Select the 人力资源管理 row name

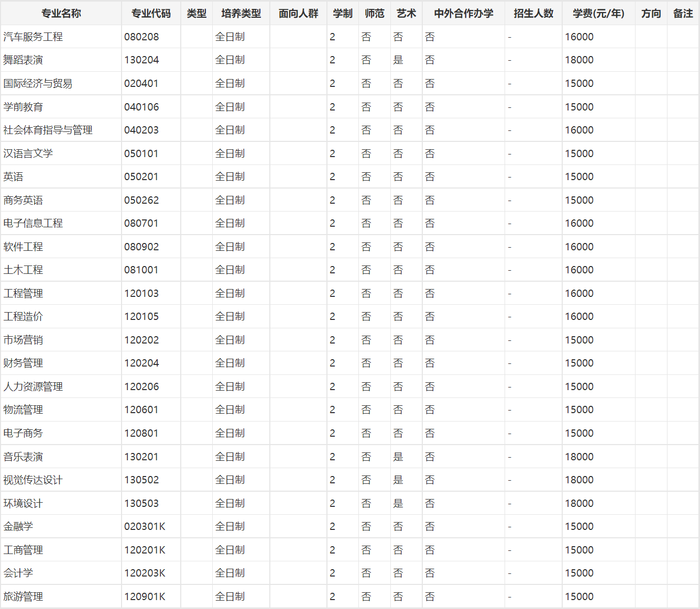point(33,387)
